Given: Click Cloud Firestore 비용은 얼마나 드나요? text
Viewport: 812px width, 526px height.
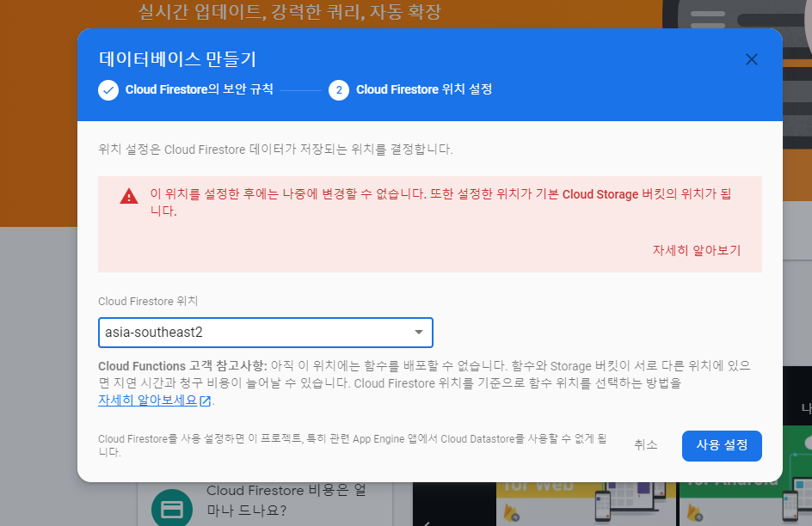Looking at the screenshot, I should tap(286, 500).
